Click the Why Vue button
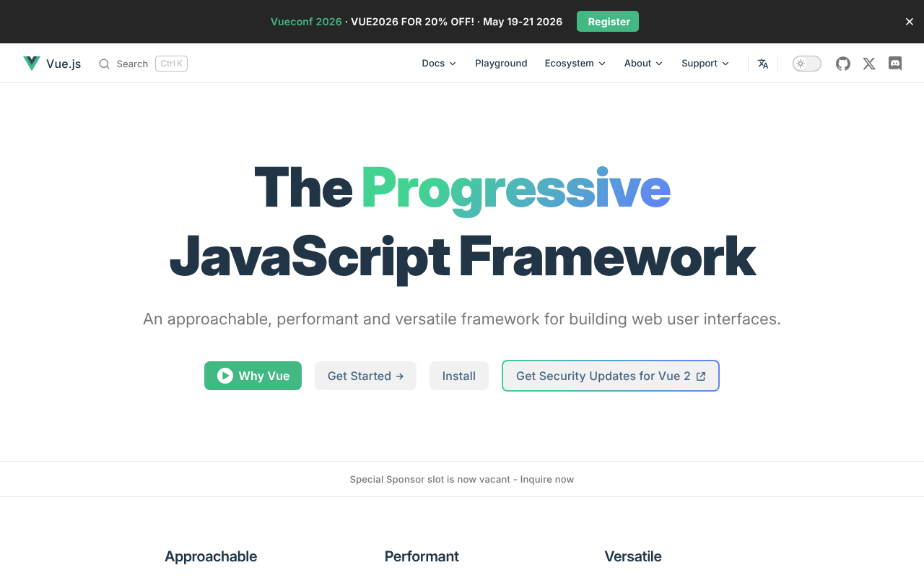Viewport: 924px width, 578px height. [x=253, y=376]
